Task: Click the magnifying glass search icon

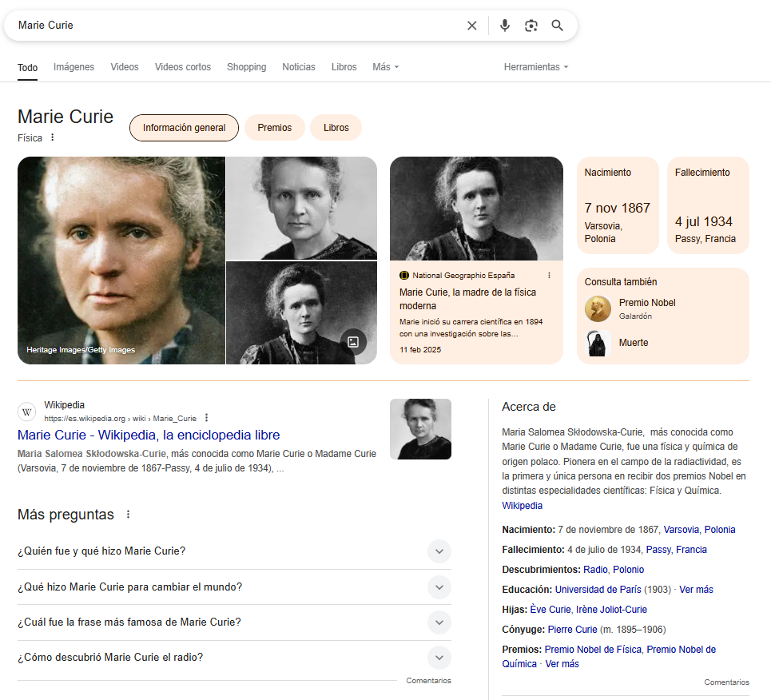Action: click(x=558, y=26)
